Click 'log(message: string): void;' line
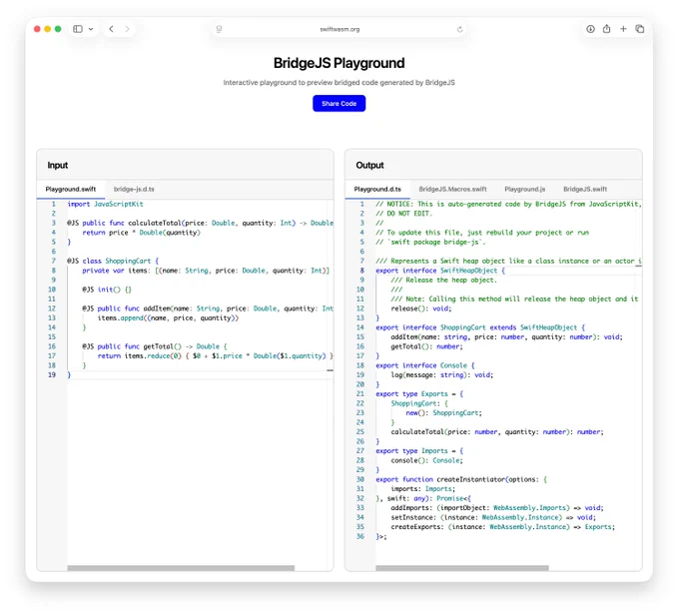679x616 pixels. 441,374
